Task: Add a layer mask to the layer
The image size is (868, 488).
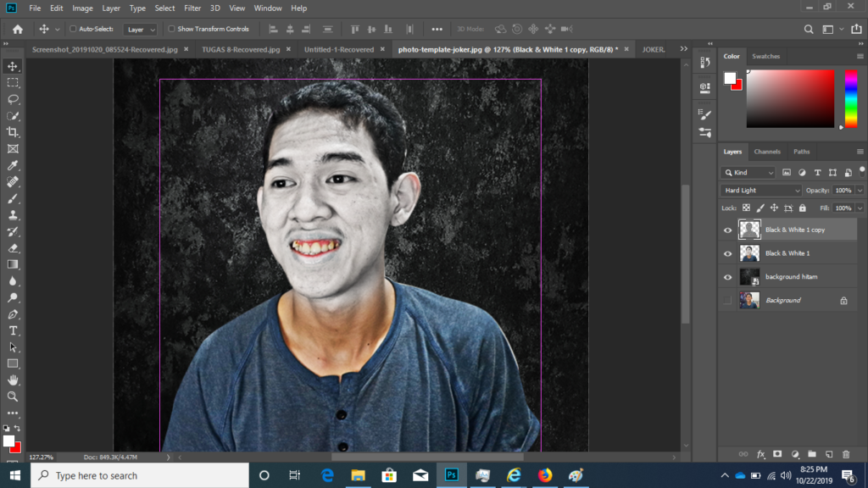Action: tap(777, 454)
